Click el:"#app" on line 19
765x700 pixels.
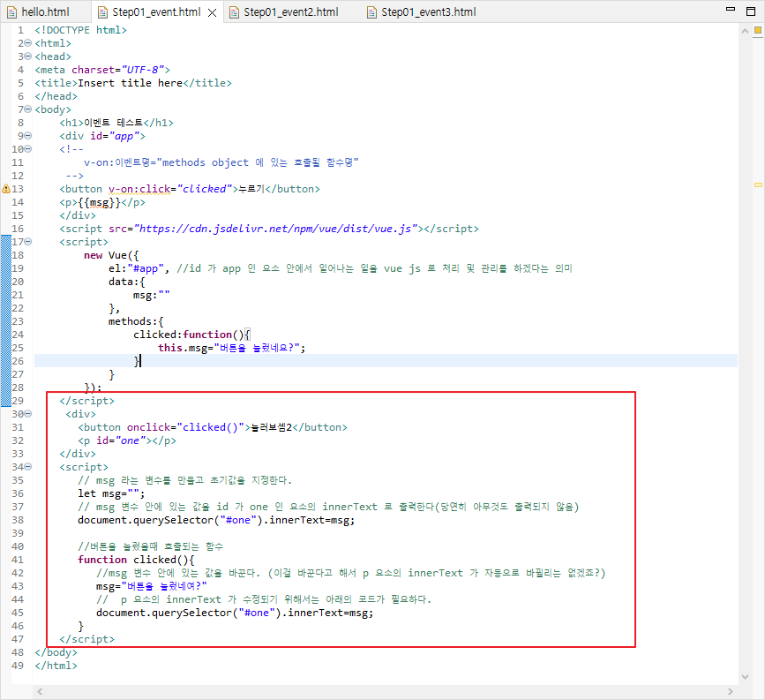(139, 268)
